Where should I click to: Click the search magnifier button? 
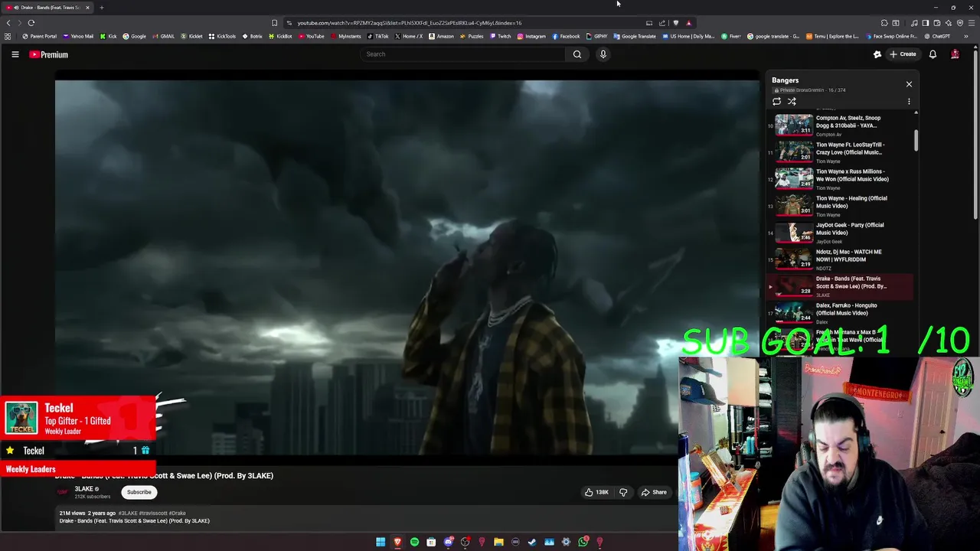pos(577,54)
